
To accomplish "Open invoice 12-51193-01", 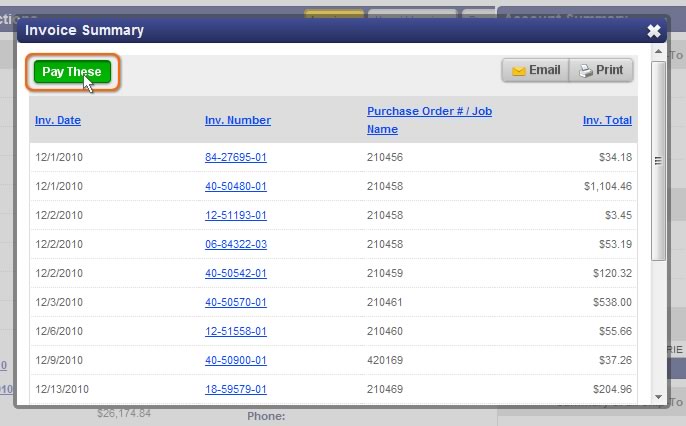I will click(236, 215).
